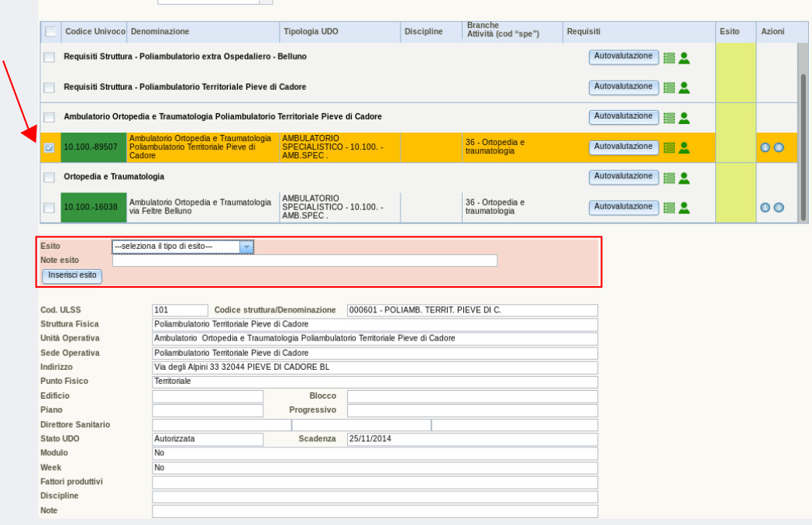Uncheck the checkbox for row 10.100.-89507

pos(50,147)
